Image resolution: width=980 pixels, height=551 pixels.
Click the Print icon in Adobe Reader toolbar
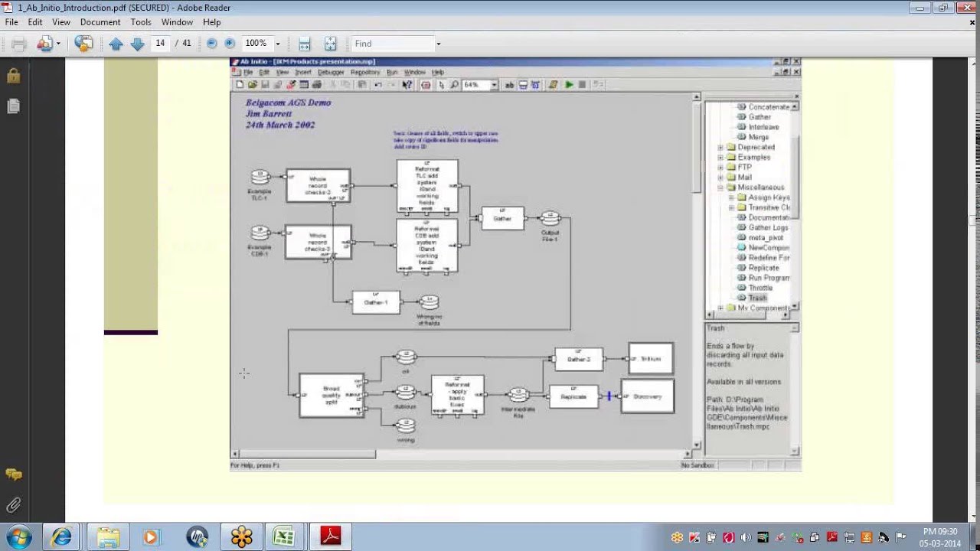(x=18, y=44)
